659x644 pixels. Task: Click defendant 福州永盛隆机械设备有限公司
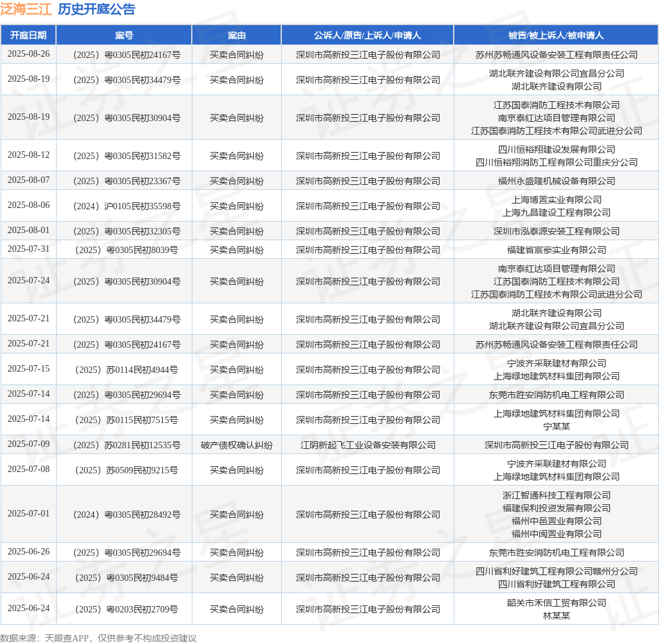[x=557, y=181]
